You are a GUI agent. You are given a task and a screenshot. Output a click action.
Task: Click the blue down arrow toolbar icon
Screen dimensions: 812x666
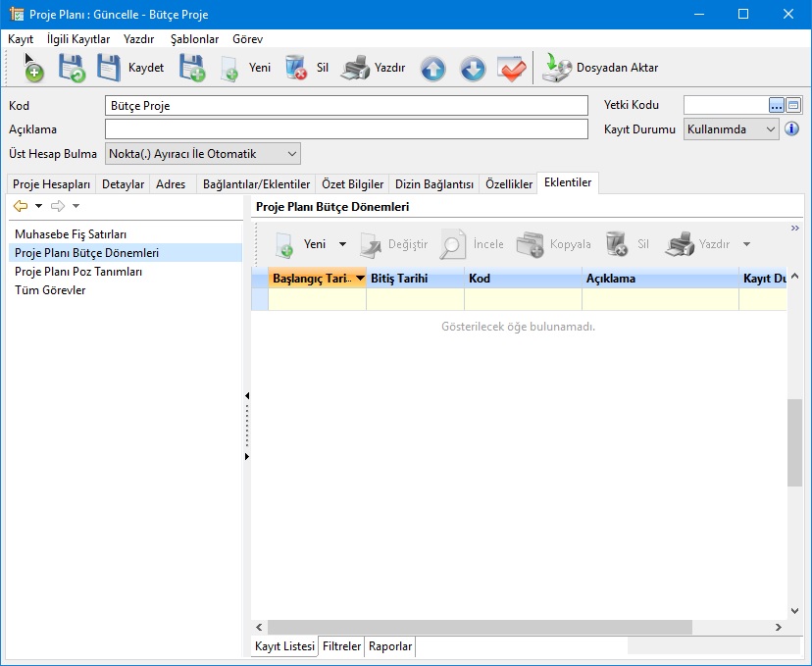pyautogui.click(x=473, y=69)
